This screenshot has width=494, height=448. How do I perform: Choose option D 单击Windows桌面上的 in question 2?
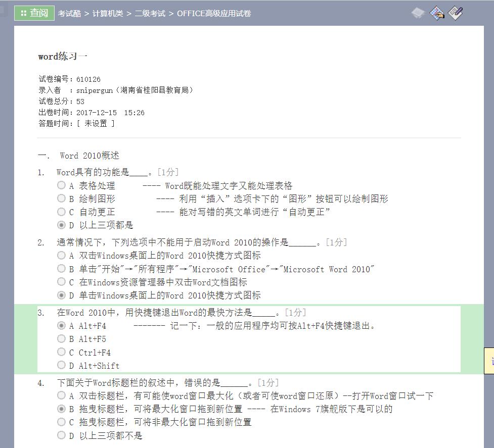[61, 295]
